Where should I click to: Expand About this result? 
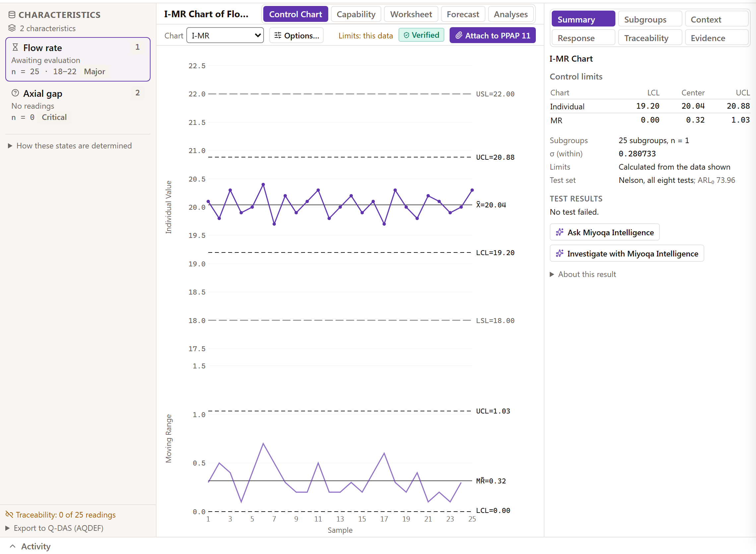coord(583,274)
